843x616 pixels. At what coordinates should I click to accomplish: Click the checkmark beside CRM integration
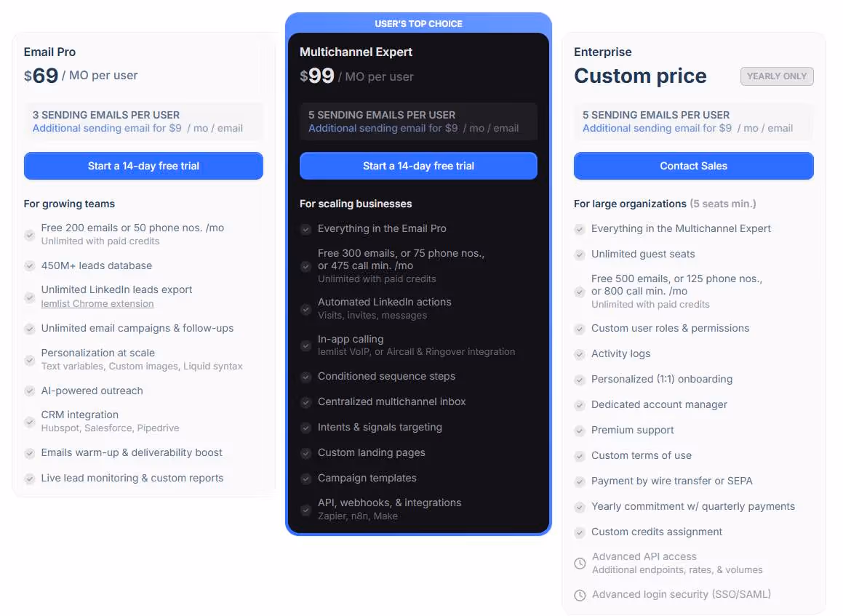(29, 420)
